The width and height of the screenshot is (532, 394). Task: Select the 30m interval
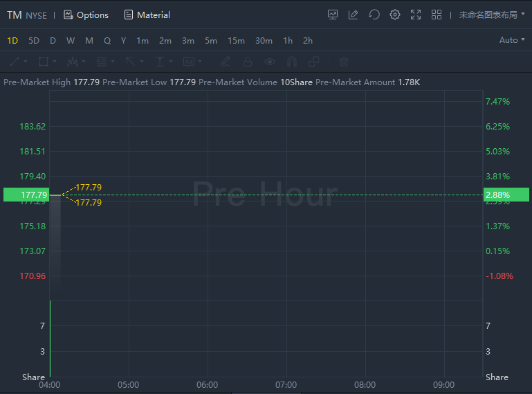point(264,41)
